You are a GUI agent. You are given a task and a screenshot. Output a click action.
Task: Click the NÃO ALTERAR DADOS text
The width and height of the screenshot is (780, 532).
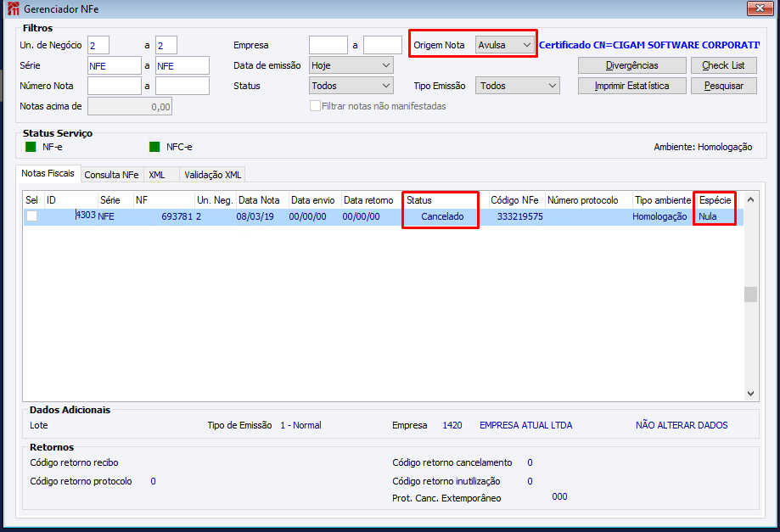coord(682,426)
